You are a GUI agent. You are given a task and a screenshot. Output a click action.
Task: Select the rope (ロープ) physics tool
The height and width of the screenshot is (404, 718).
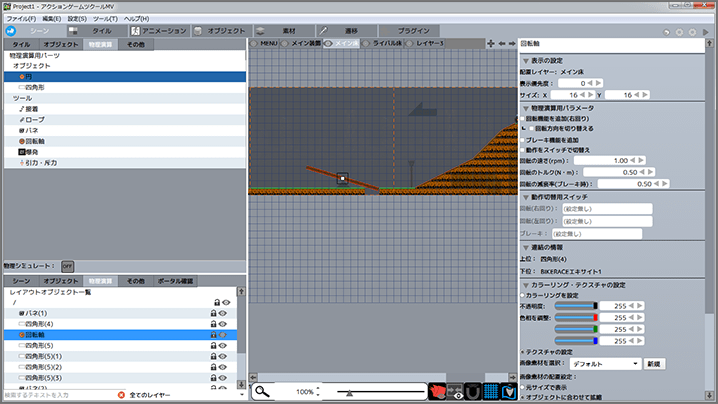coord(36,121)
